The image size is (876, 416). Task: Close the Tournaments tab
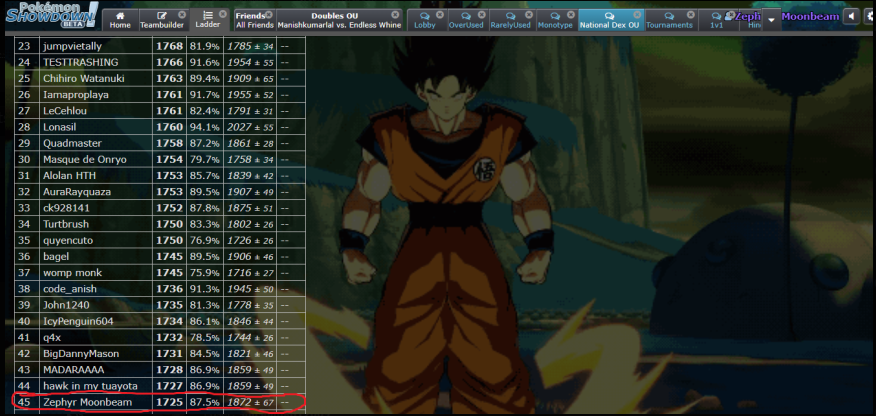tap(691, 15)
